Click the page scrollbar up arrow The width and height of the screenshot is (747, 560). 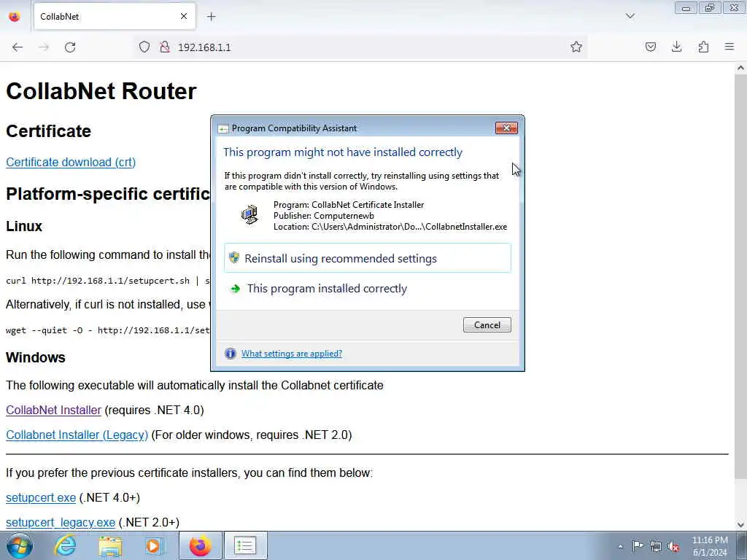pyautogui.click(x=740, y=68)
